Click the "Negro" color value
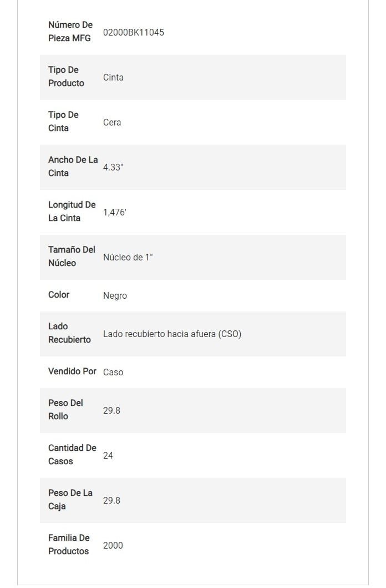 point(115,295)
